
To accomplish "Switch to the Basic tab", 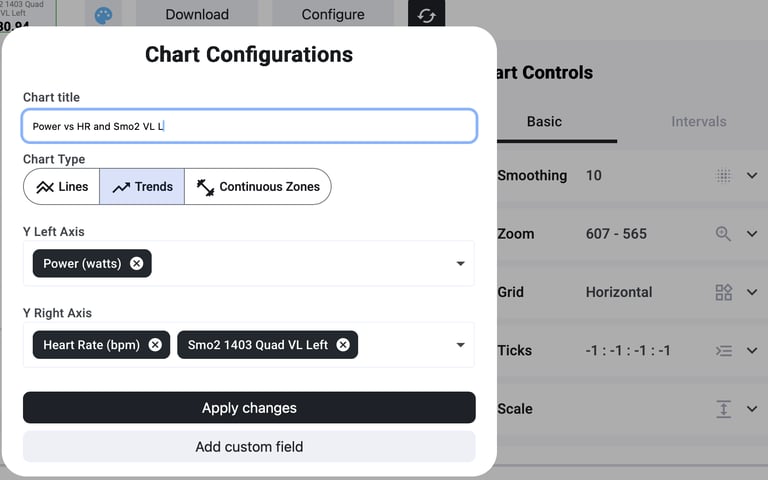I will tap(544, 122).
